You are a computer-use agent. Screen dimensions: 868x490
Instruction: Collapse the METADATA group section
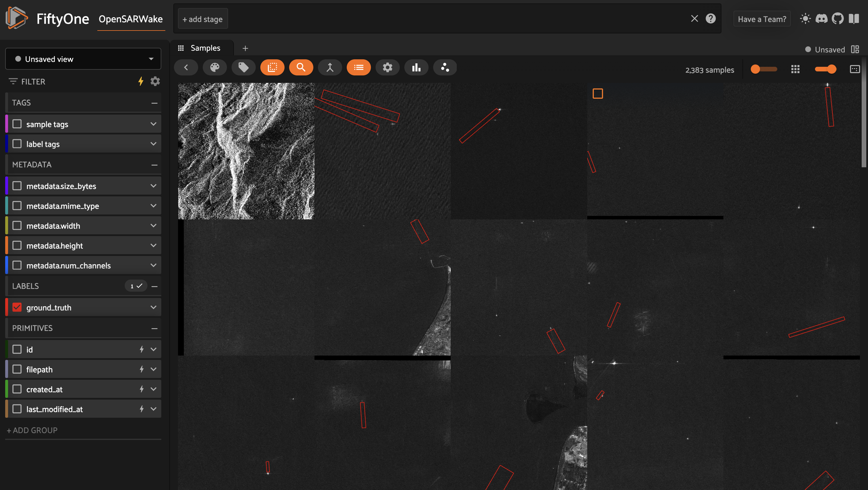[x=154, y=165]
